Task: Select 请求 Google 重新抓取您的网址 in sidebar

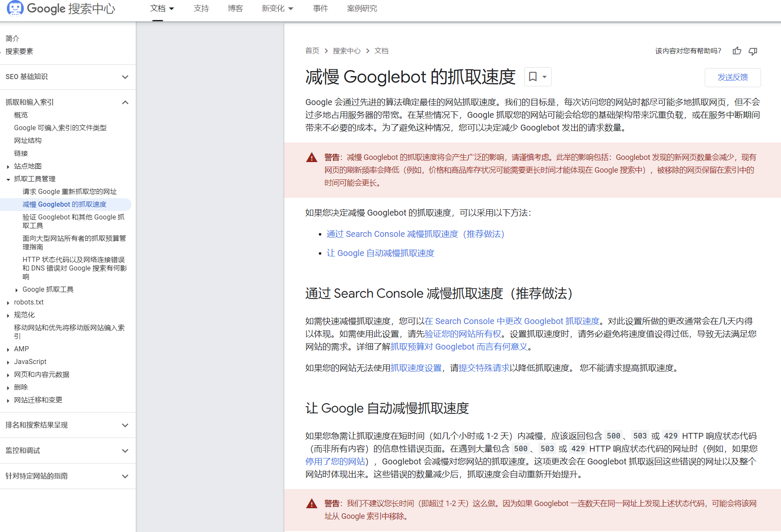Action: [x=69, y=192]
